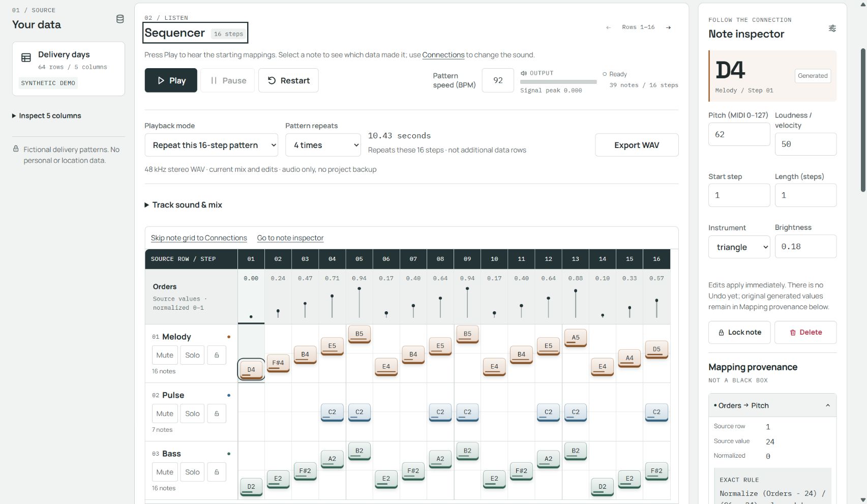The height and width of the screenshot is (504, 867).
Task: Click the Brightness input field
Action: click(x=805, y=246)
